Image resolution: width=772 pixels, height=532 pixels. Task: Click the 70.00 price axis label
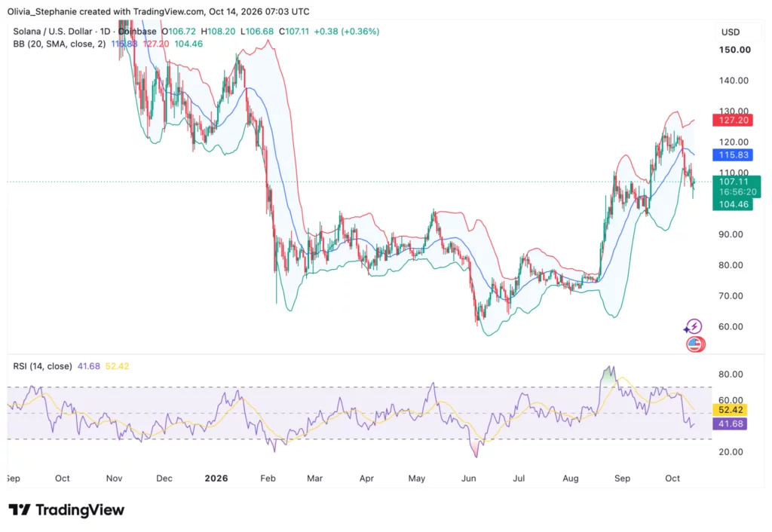pos(731,296)
